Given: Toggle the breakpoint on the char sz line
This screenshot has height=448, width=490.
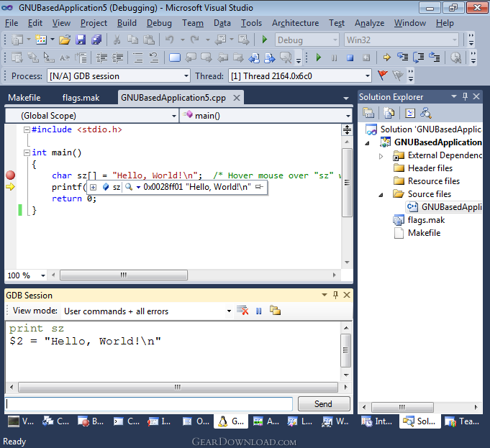Looking at the screenshot, I should 11,175.
